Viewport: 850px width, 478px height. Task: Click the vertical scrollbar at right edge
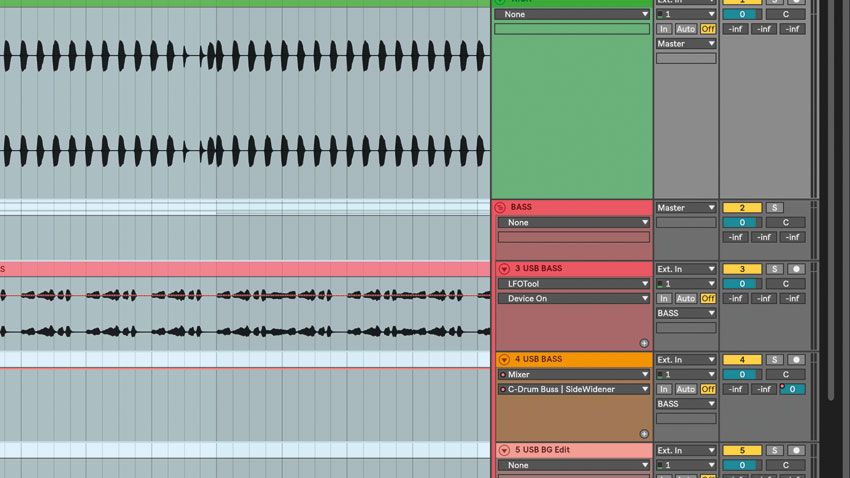(830, 201)
